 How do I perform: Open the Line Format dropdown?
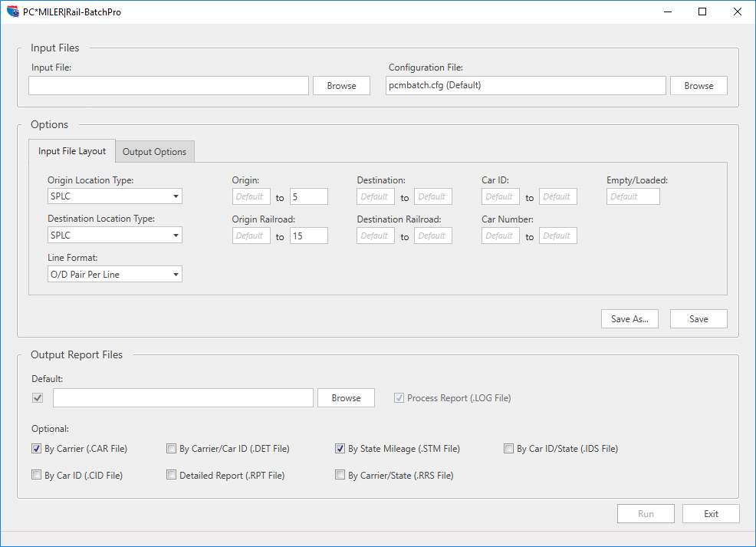click(x=115, y=274)
